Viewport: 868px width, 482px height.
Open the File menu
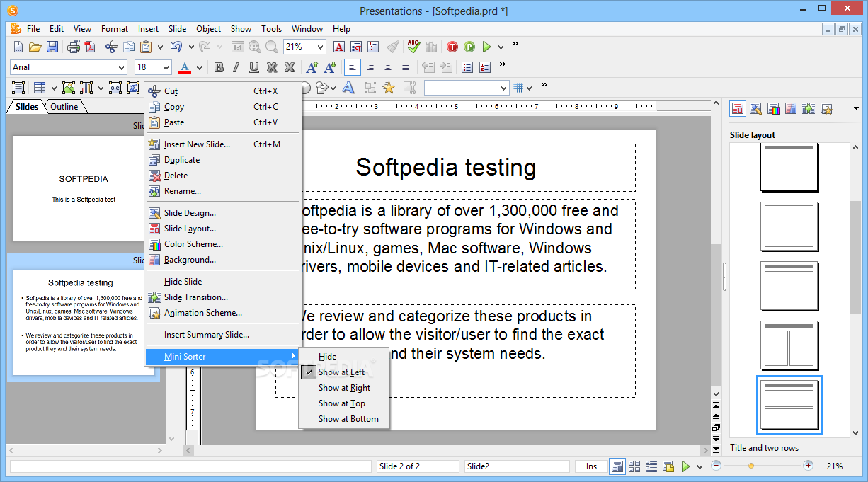[33, 29]
